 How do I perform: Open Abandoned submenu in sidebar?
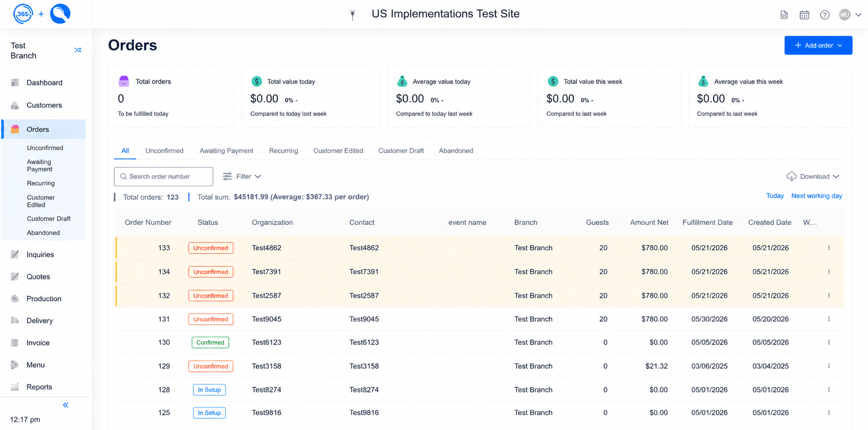43,233
